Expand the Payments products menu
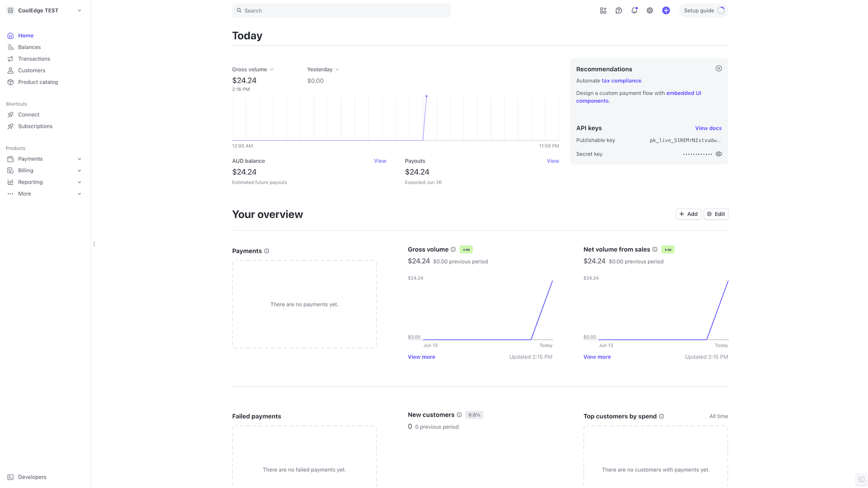The image size is (868, 488). (x=79, y=159)
